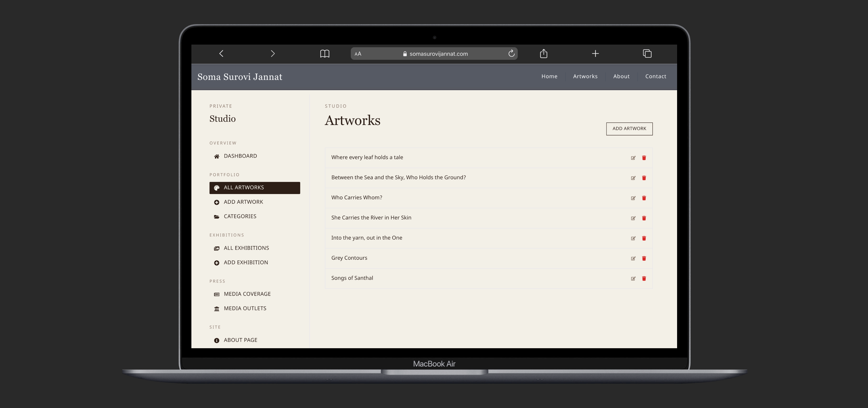868x408 pixels.
Task: Open the AA reader settings
Action: point(358,54)
